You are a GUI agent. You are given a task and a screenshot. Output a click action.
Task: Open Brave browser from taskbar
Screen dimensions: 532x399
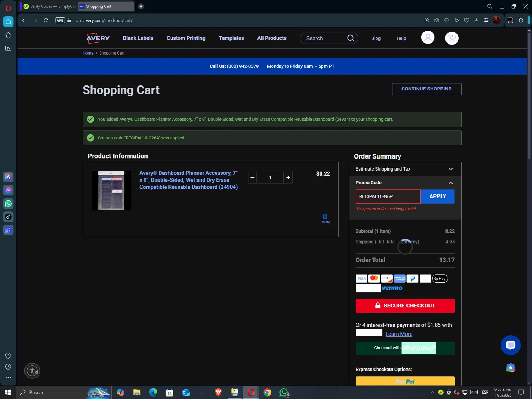(x=218, y=392)
